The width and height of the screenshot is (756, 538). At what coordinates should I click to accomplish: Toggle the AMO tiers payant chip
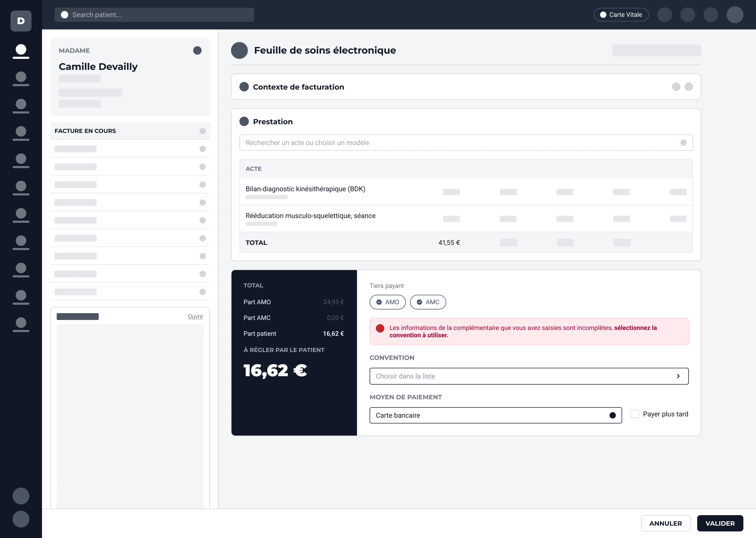[x=387, y=302]
